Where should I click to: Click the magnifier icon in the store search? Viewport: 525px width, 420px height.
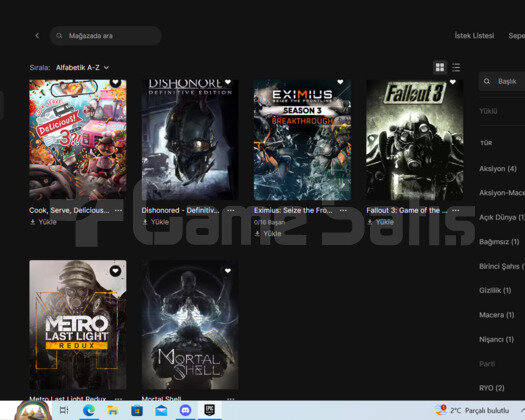point(59,36)
